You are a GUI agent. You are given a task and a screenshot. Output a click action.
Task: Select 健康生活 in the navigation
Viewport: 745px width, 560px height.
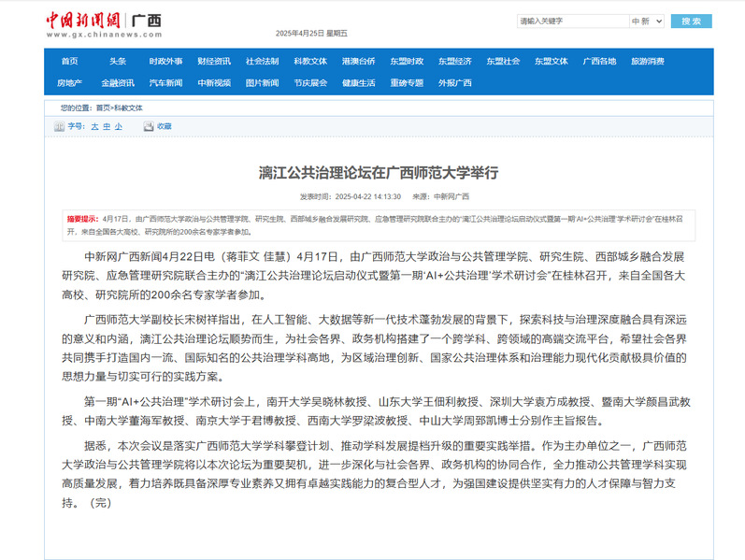(358, 82)
